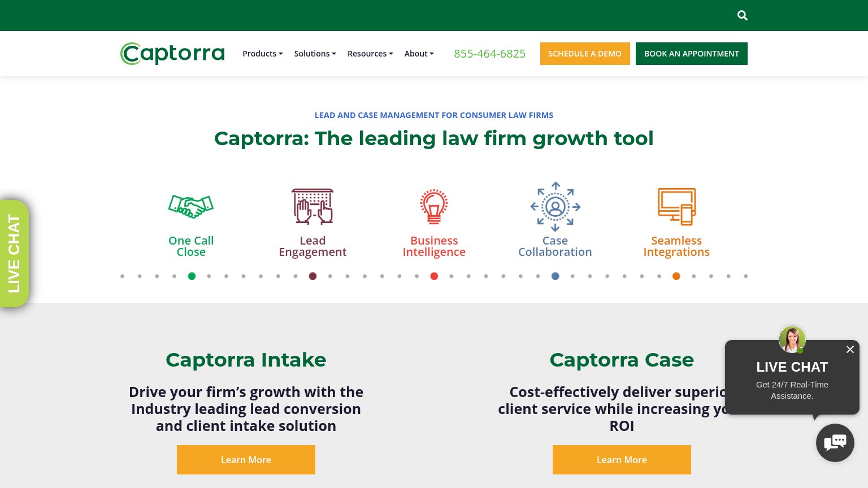
Task: Click Learn More under Captorra Case
Action: coord(622,460)
